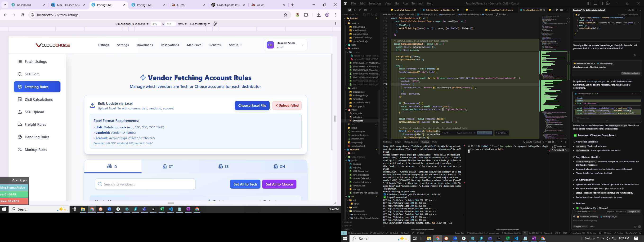The image size is (644, 242).
Task: Click the Chrome address bar URL
Action: click(x=58, y=15)
